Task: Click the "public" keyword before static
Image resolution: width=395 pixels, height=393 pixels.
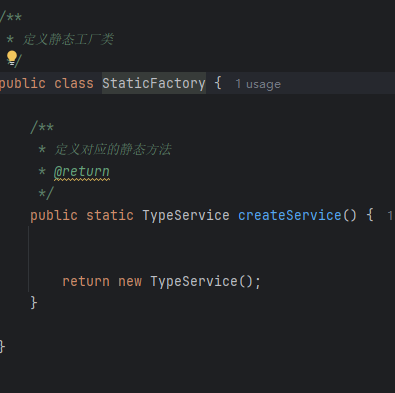Action: click(54, 215)
